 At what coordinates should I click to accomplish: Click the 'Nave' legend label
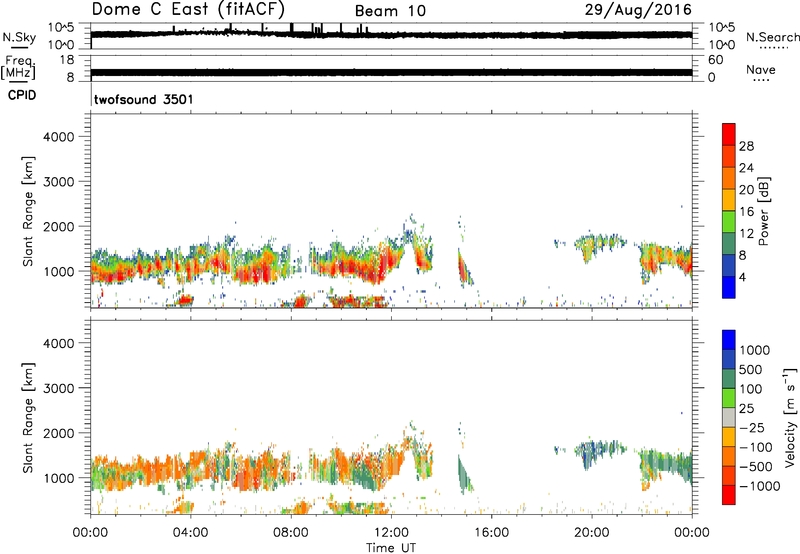click(x=761, y=69)
